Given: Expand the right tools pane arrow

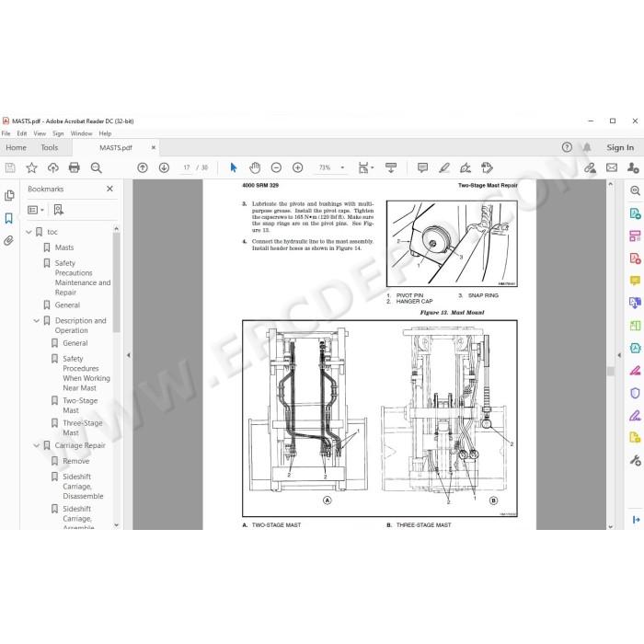Looking at the screenshot, I should 619,355.
